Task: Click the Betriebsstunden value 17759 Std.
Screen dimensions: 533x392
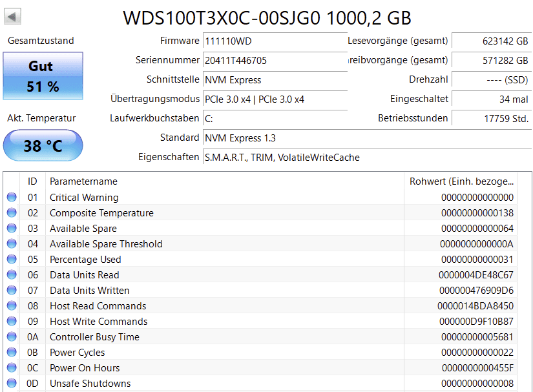Action: [491, 119]
